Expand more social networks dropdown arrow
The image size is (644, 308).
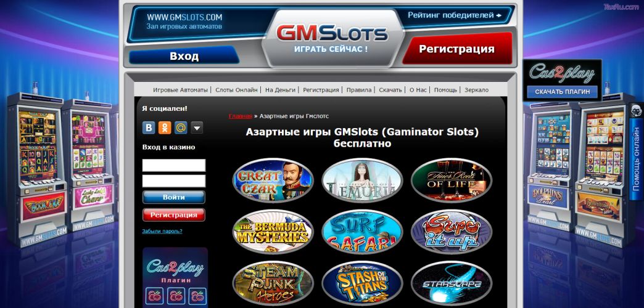(x=197, y=128)
